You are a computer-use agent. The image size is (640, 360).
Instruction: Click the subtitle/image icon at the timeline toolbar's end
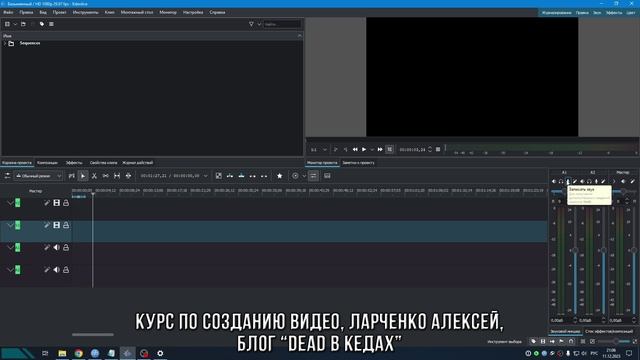point(327,176)
